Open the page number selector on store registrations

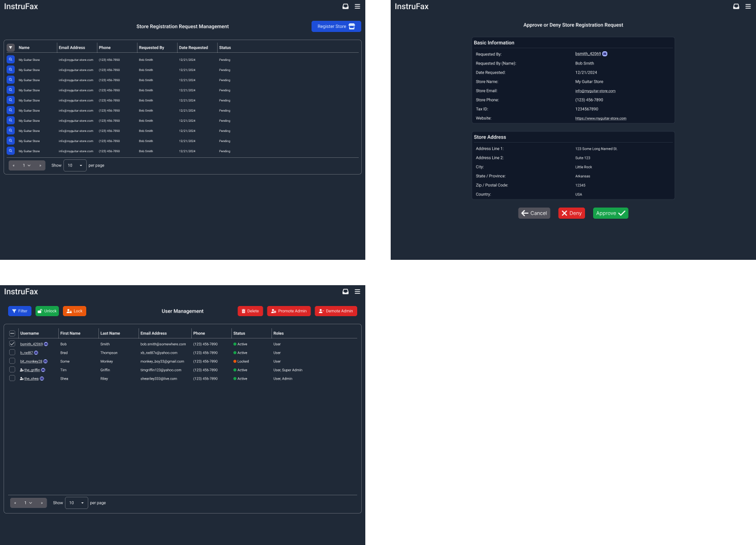26,165
